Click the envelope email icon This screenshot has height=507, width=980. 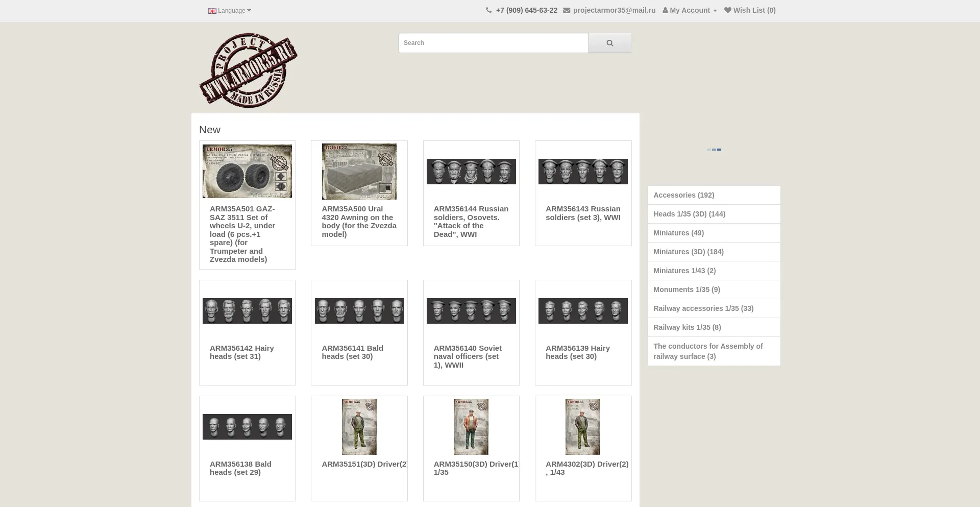coord(567,10)
